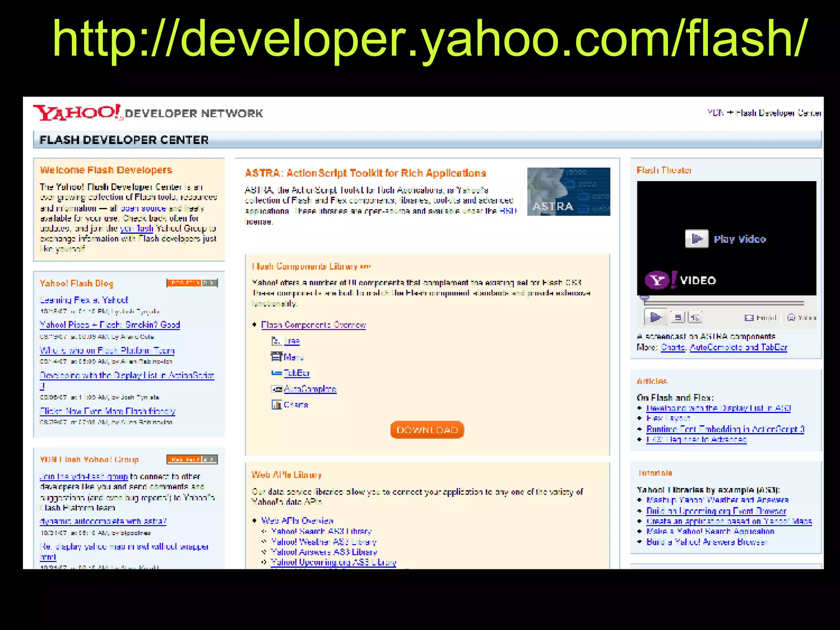Open the Yahoo! Answers AS3 Library link
This screenshot has height=630, width=840.
click(x=324, y=552)
